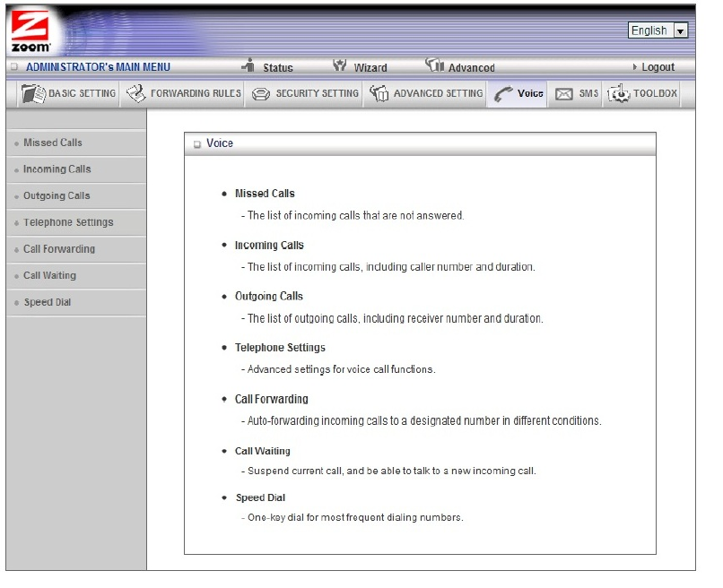Click the SMS envelope icon
The width and height of the screenshot is (723, 588).
(x=563, y=94)
